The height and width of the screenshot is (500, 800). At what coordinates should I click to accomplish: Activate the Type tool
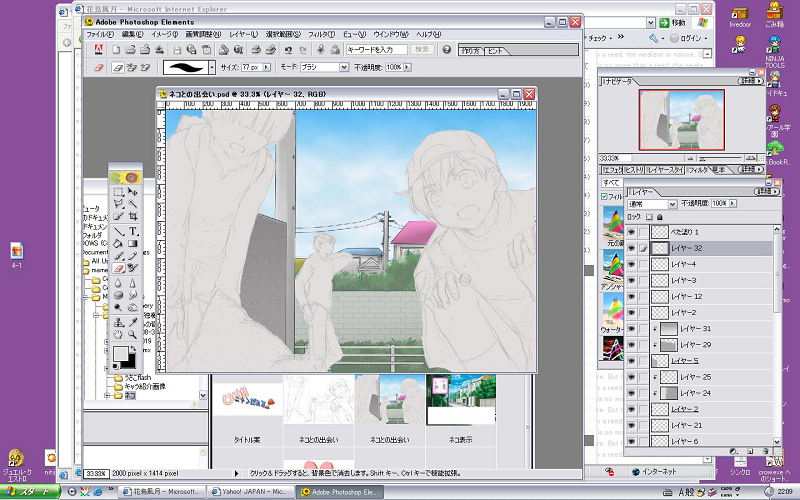(132, 231)
